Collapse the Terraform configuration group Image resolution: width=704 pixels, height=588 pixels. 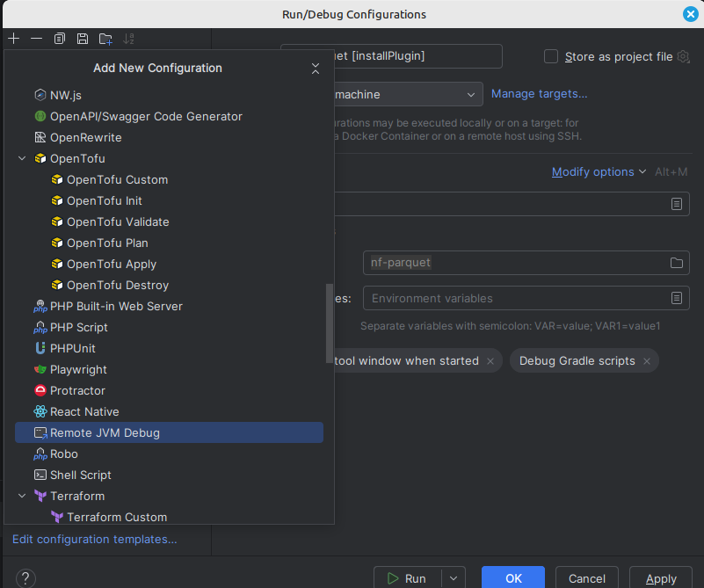(22, 496)
